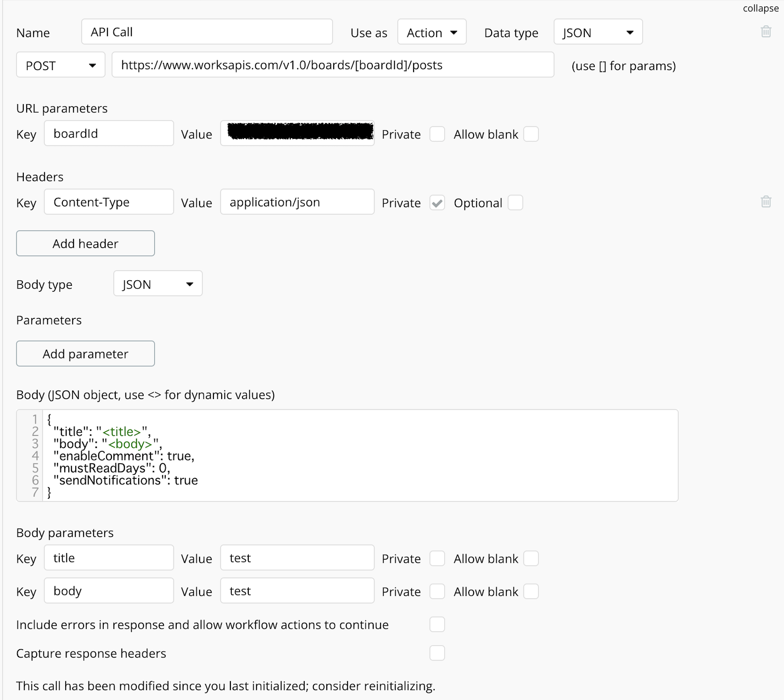The height and width of the screenshot is (700, 784).
Task: Expand the Body type JSON dropdown
Action: pos(158,284)
